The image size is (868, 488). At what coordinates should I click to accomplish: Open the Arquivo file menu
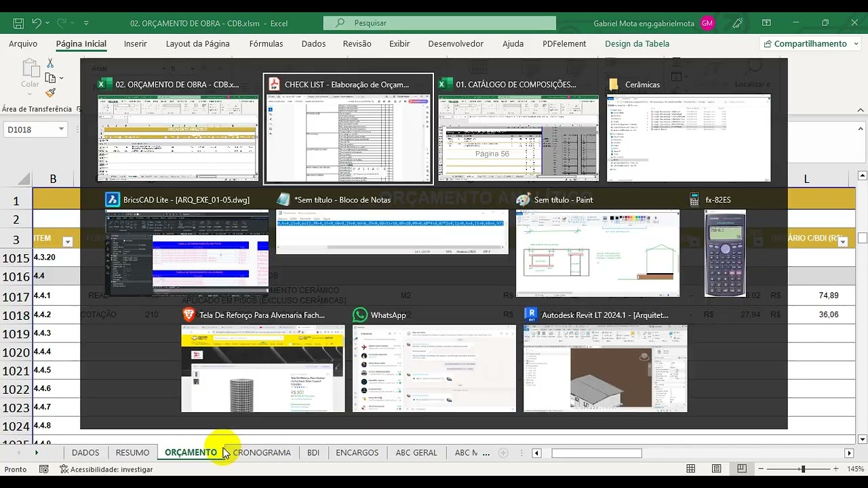click(x=23, y=43)
